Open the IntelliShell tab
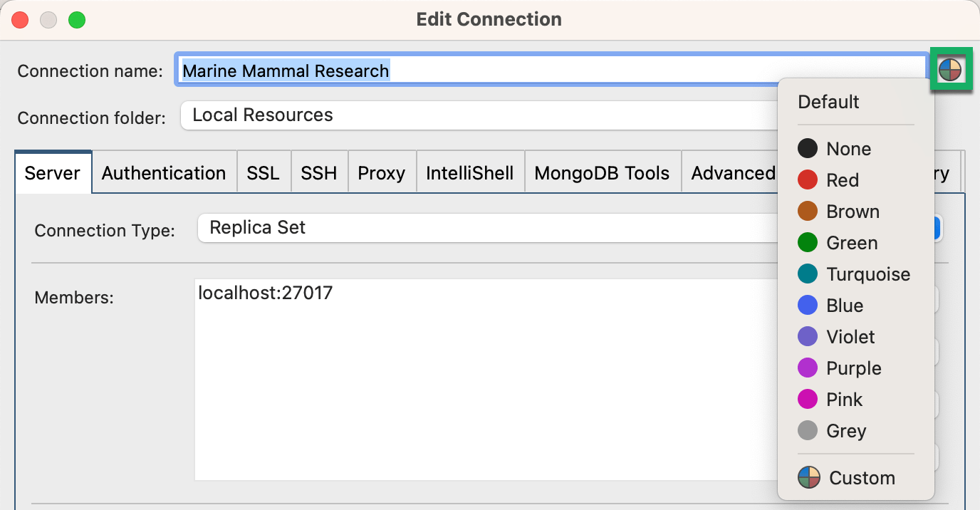980x510 pixels. click(470, 172)
